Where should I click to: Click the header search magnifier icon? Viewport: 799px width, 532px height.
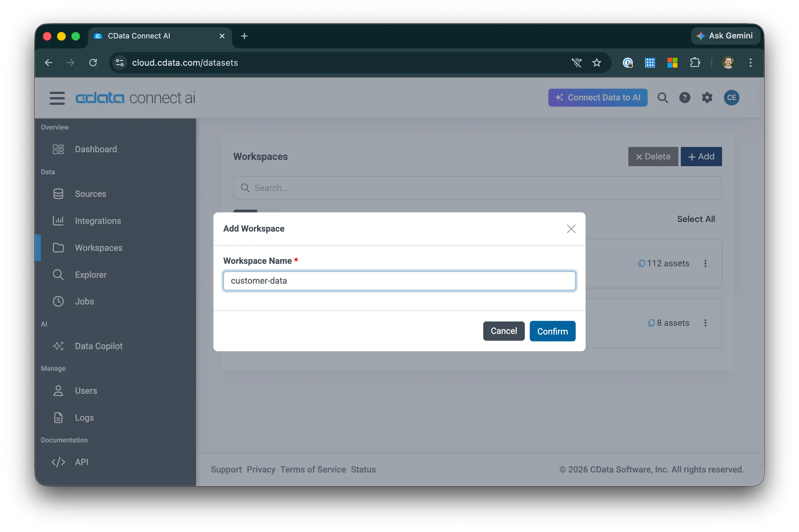[662, 98]
